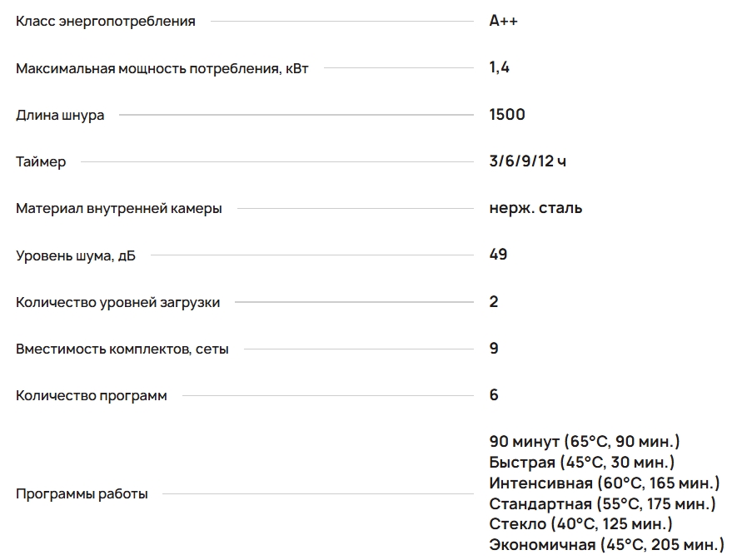
Task: Click the 'Класс энергопотребления' label
Action: (x=106, y=22)
